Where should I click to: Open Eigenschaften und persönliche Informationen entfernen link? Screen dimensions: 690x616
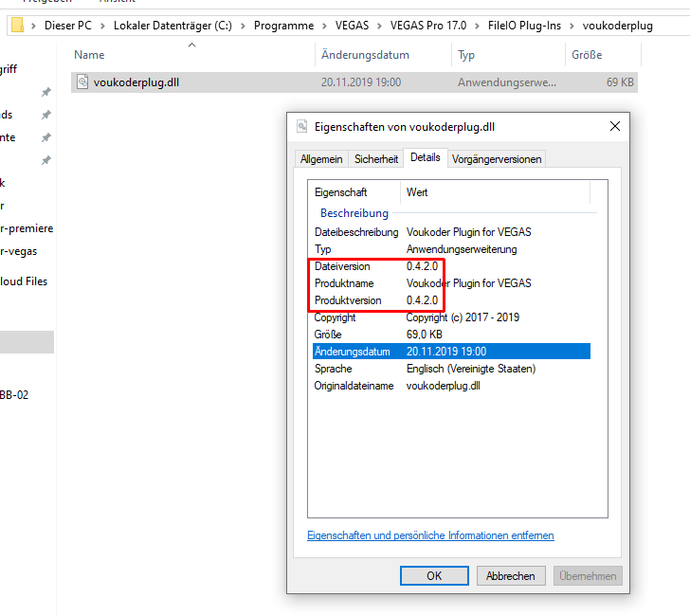coord(430,535)
